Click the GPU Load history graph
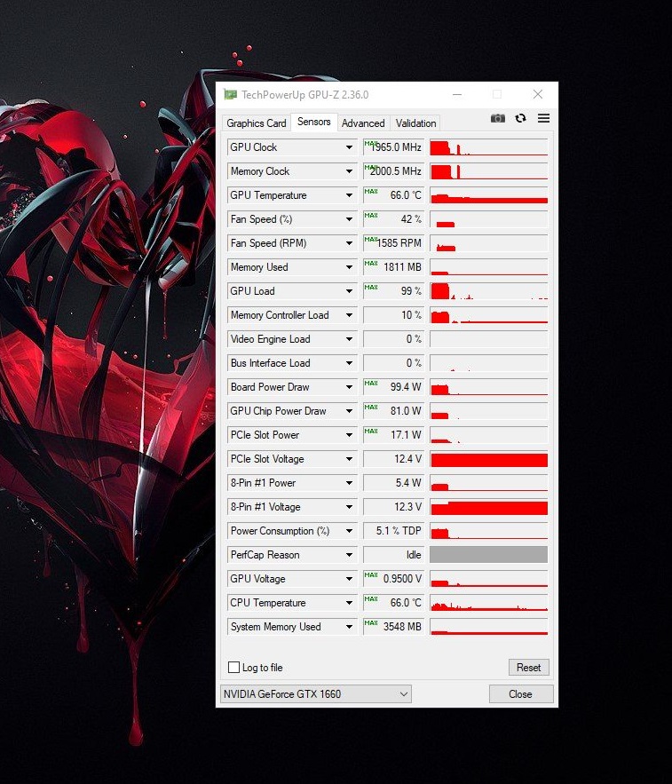Image resolution: width=672 pixels, height=784 pixels. 489,291
